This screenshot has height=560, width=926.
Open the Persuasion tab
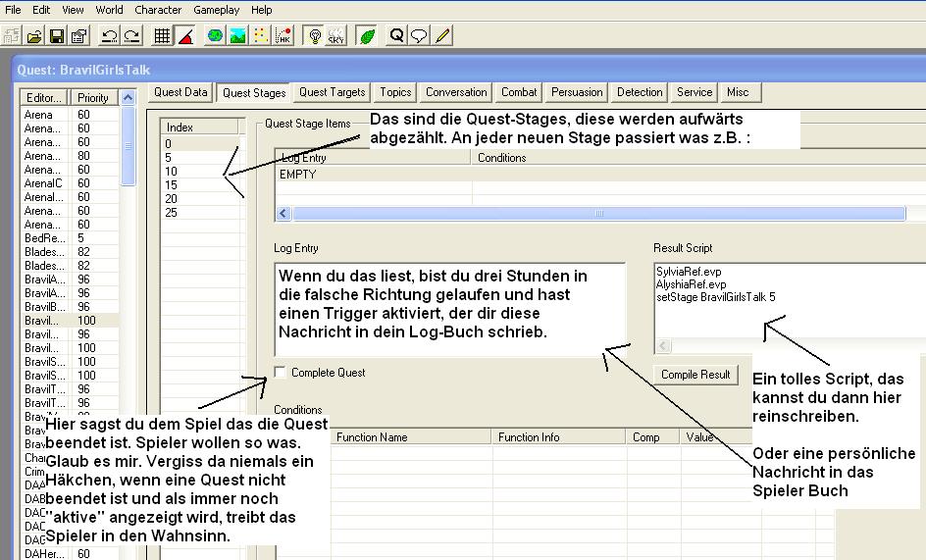click(577, 92)
